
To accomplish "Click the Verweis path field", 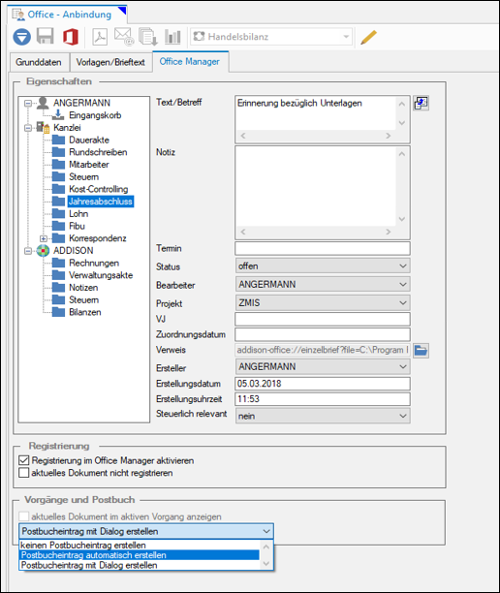I will coord(322,350).
